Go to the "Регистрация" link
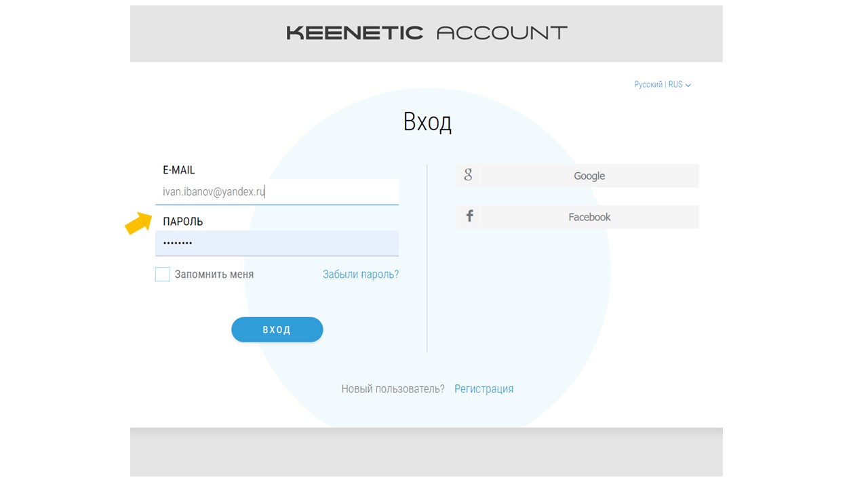This screenshot has width=868, height=488. point(484,389)
